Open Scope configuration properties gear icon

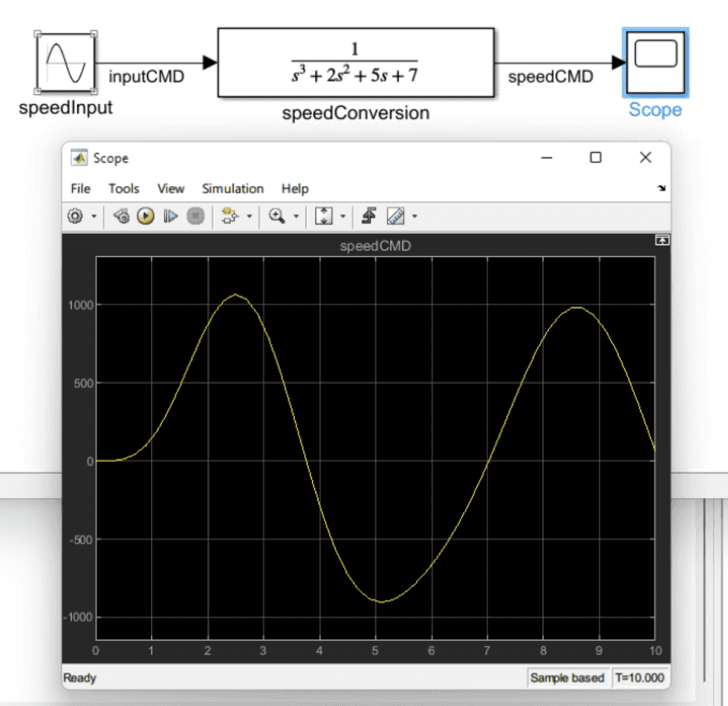pos(75,216)
